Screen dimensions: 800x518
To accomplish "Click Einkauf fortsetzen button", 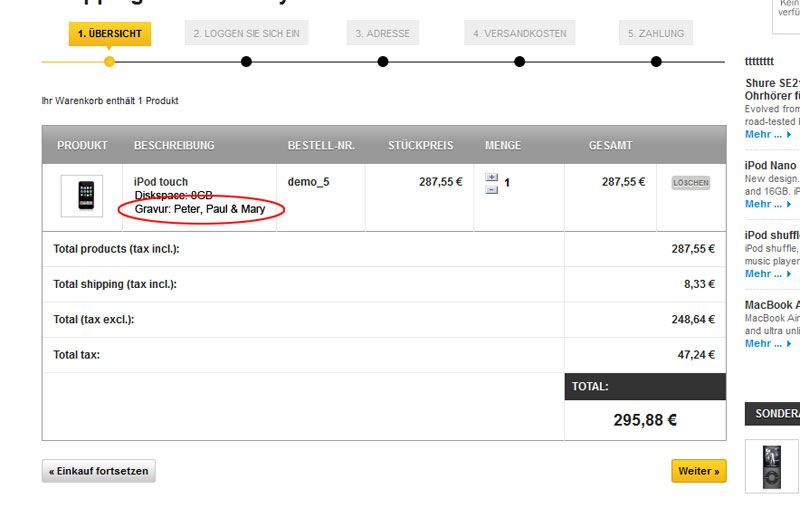I will [98, 471].
